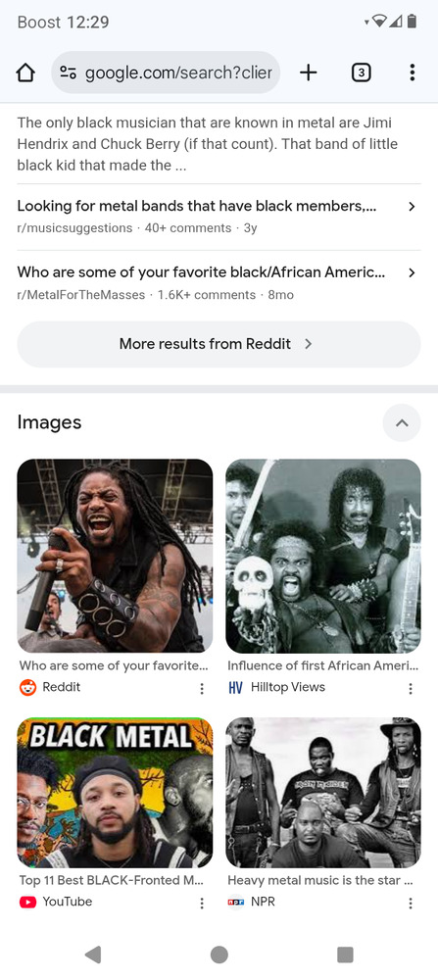This screenshot has height=980, width=438.
Task: Open Chrome three-dot overflow menu
Action: coord(412,73)
